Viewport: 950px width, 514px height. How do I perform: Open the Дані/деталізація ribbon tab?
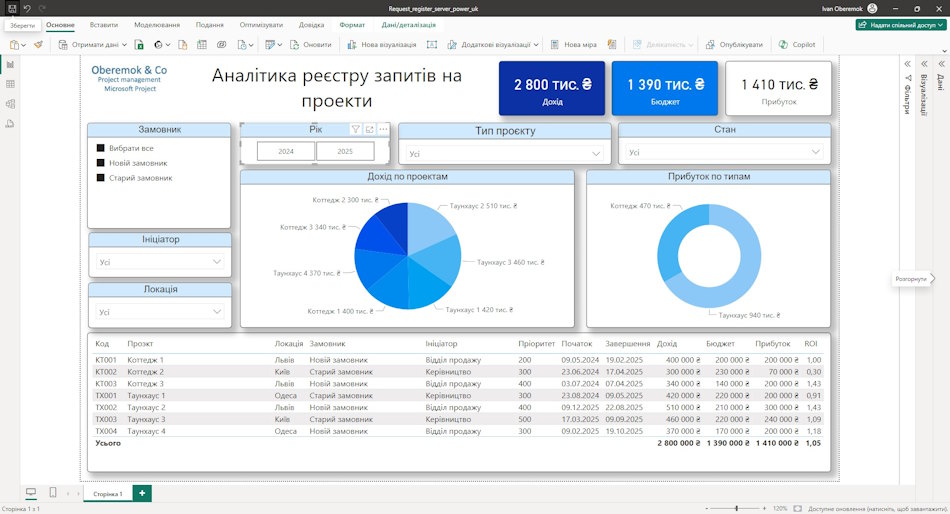[408, 25]
